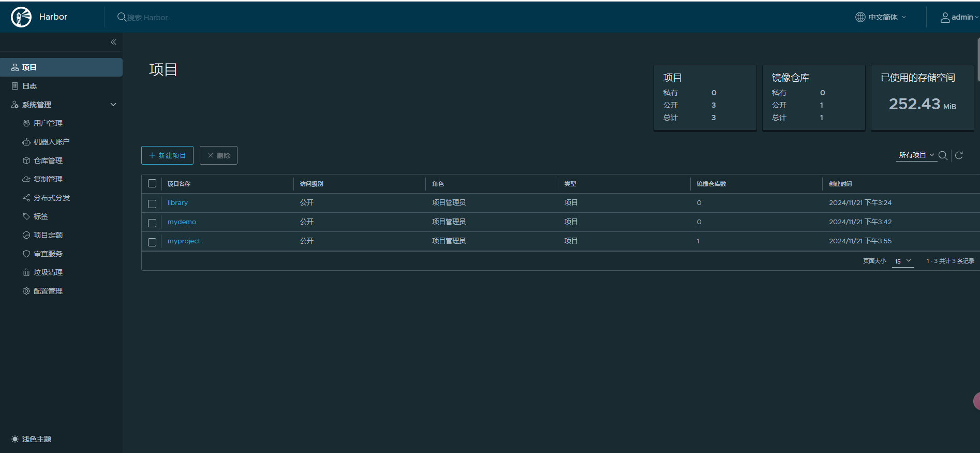
Task: Open the library project link
Action: (x=177, y=203)
